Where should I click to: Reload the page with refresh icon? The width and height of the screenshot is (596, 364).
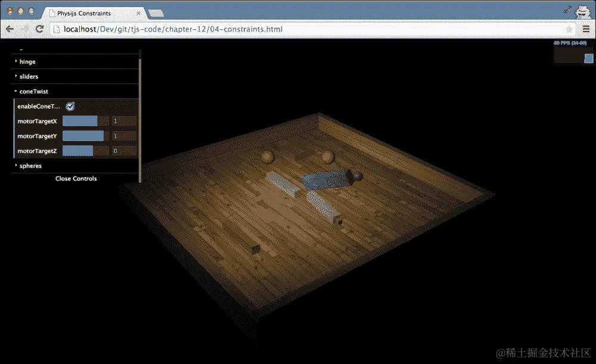[x=39, y=29]
